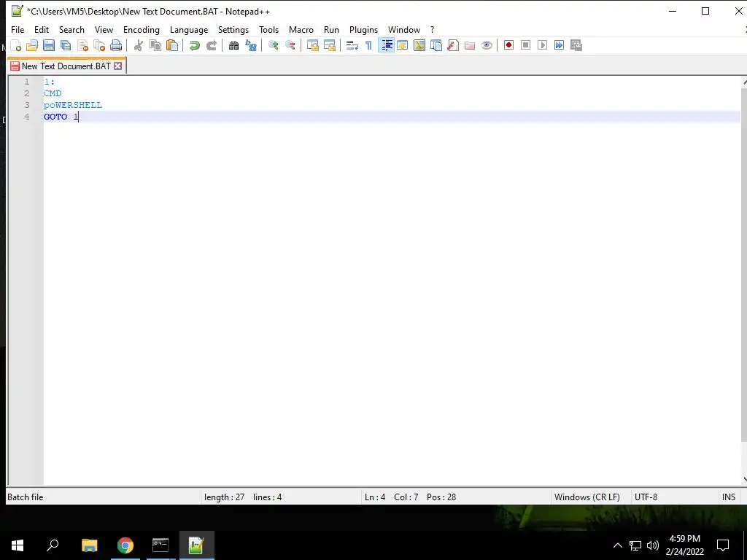Screen dimensions: 747x560
Task: Open Find dialog with binoculars icon
Action: pos(233,45)
